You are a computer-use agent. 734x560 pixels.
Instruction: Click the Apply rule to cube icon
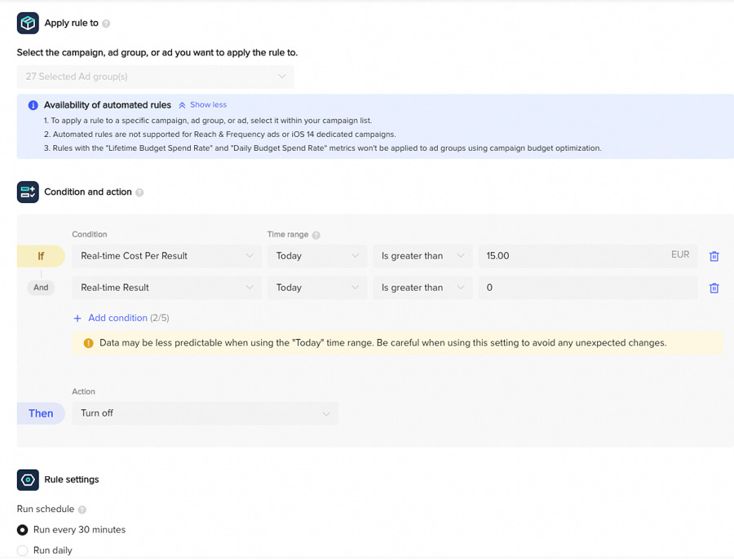[x=28, y=23]
